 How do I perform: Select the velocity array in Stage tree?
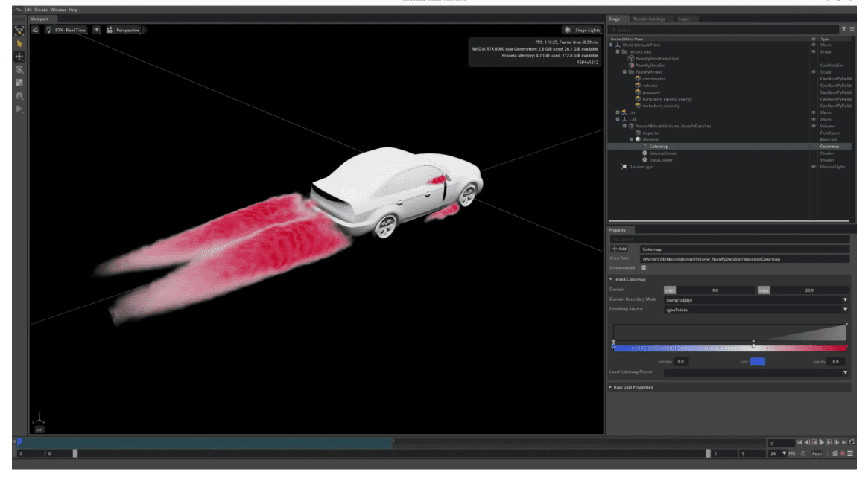(x=649, y=85)
